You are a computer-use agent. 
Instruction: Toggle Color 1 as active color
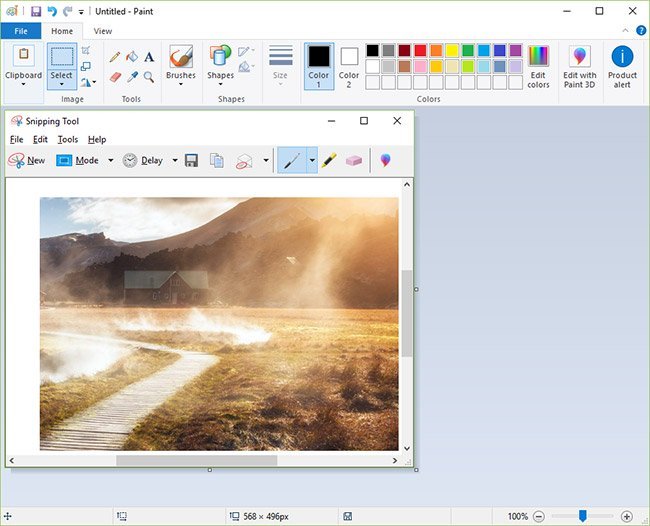tap(319, 64)
